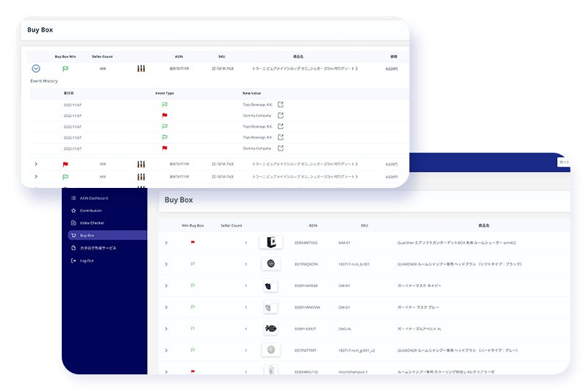The width and height of the screenshot is (588, 392).
Task: Select Buy Box in the sidebar menu
Action: click(107, 235)
